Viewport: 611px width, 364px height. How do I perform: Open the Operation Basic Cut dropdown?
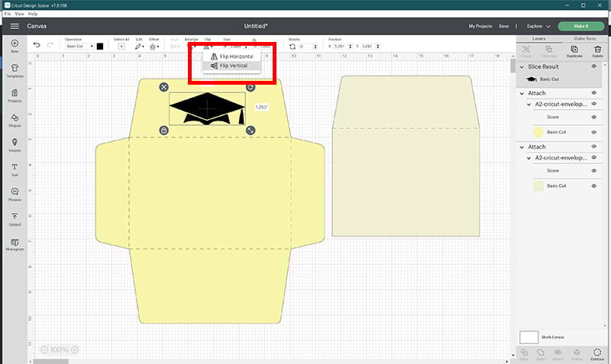(79, 46)
